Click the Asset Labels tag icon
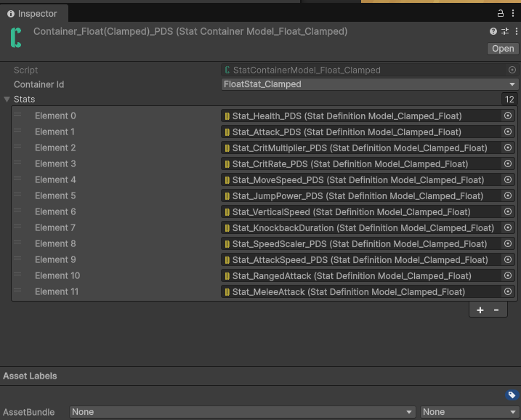This screenshot has width=521, height=420. [x=512, y=395]
